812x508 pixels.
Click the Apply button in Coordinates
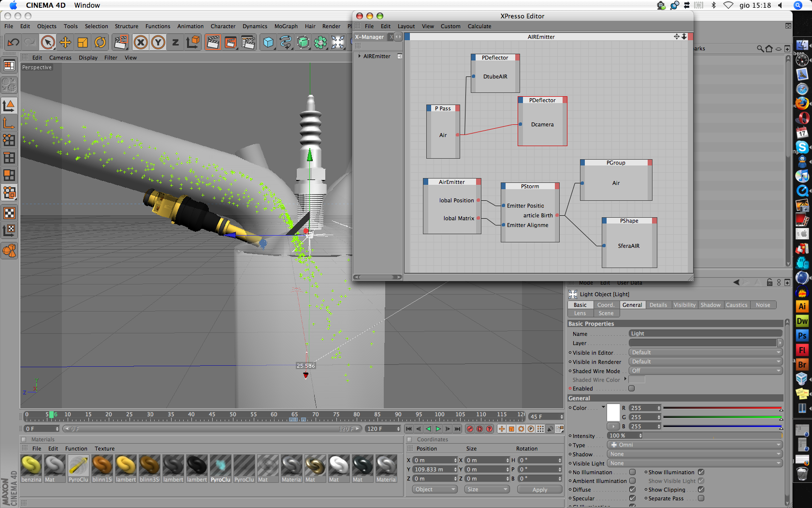pos(539,490)
